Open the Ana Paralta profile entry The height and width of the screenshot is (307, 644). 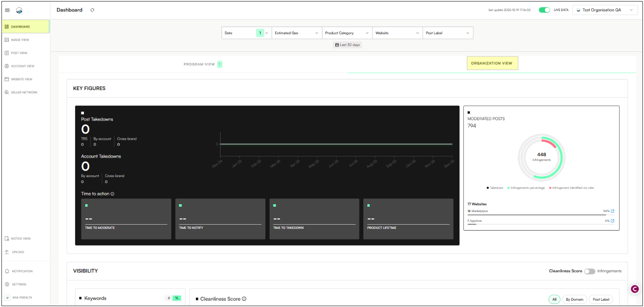coord(25,298)
